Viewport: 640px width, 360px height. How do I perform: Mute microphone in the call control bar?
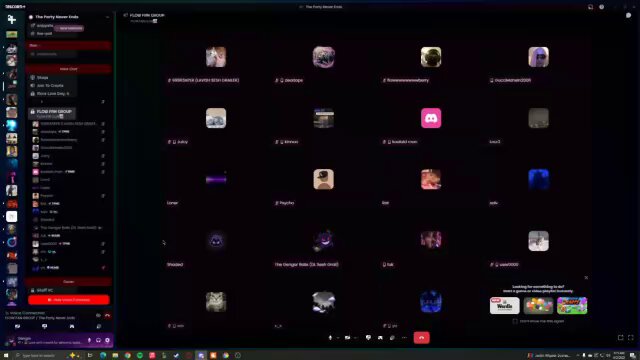tap(330, 338)
